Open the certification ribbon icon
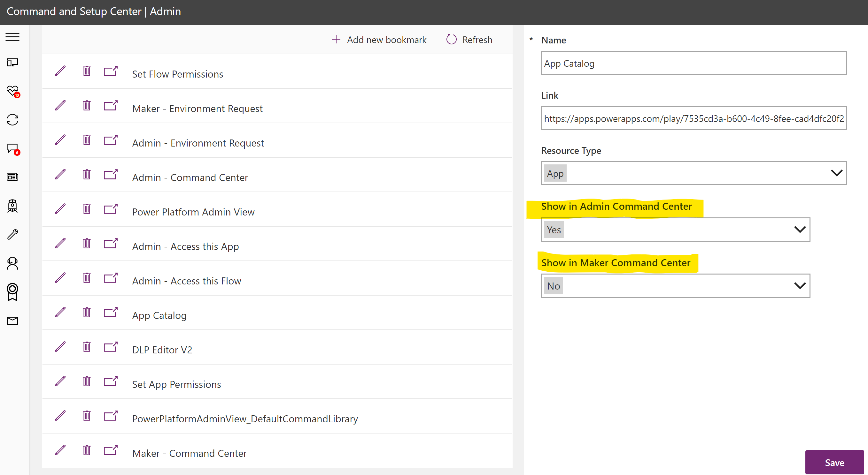The image size is (868, 475). tap(12, 292)
